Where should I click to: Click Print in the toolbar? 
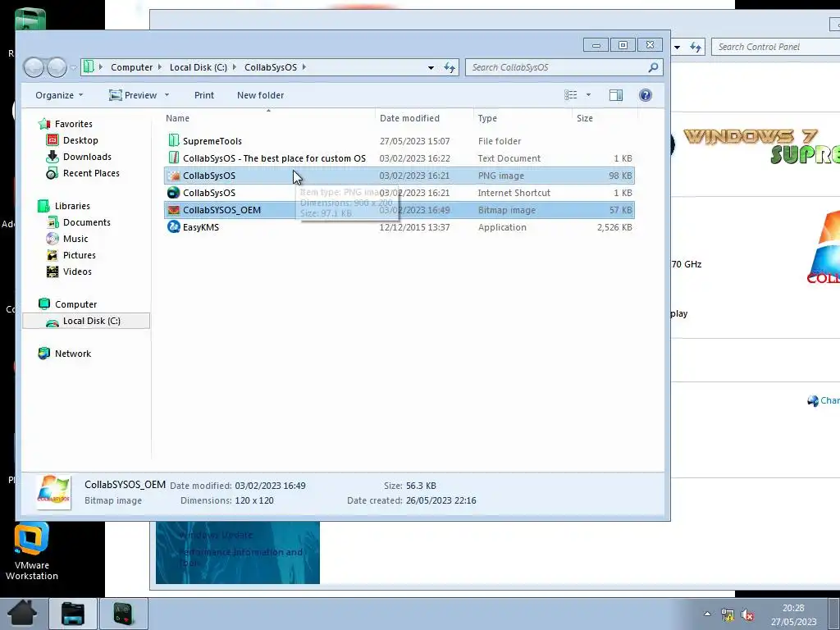tap(204, 95)
